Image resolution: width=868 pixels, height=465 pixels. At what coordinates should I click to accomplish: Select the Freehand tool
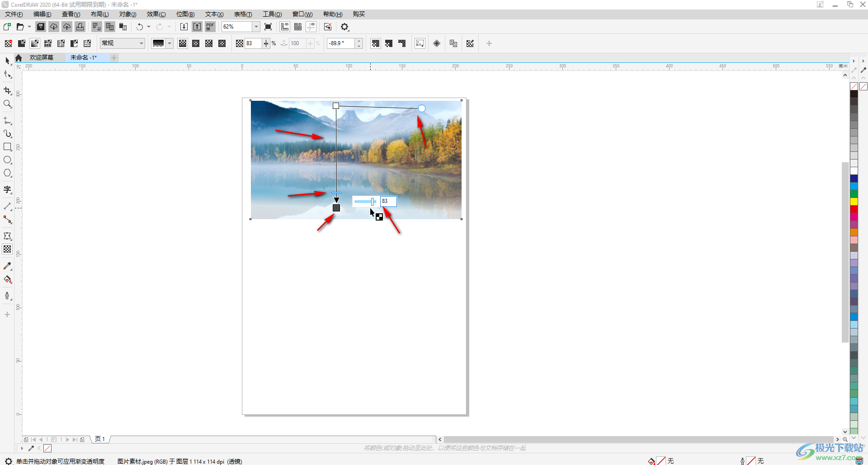(7, 121)
